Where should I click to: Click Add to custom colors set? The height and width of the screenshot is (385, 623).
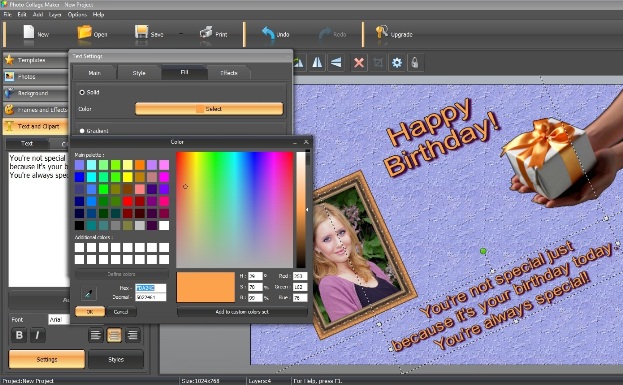pyautogui.click(x=242, y=312)
